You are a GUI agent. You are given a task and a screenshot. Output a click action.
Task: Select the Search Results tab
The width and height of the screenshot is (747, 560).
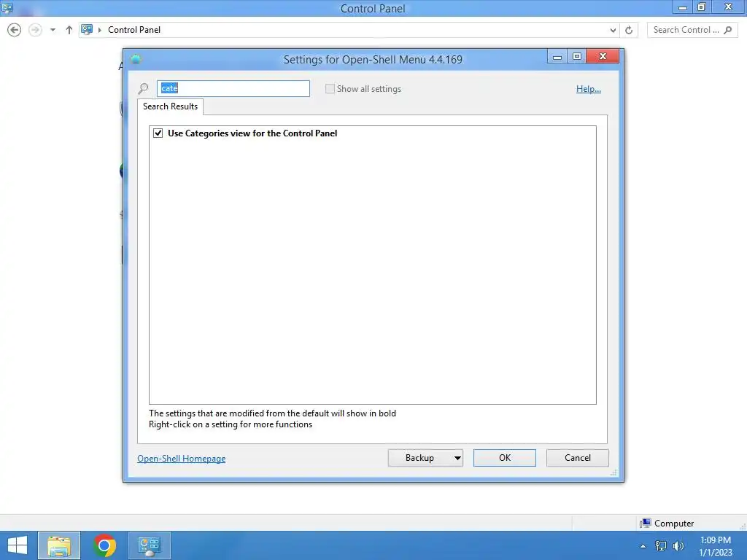coord(171,106)
